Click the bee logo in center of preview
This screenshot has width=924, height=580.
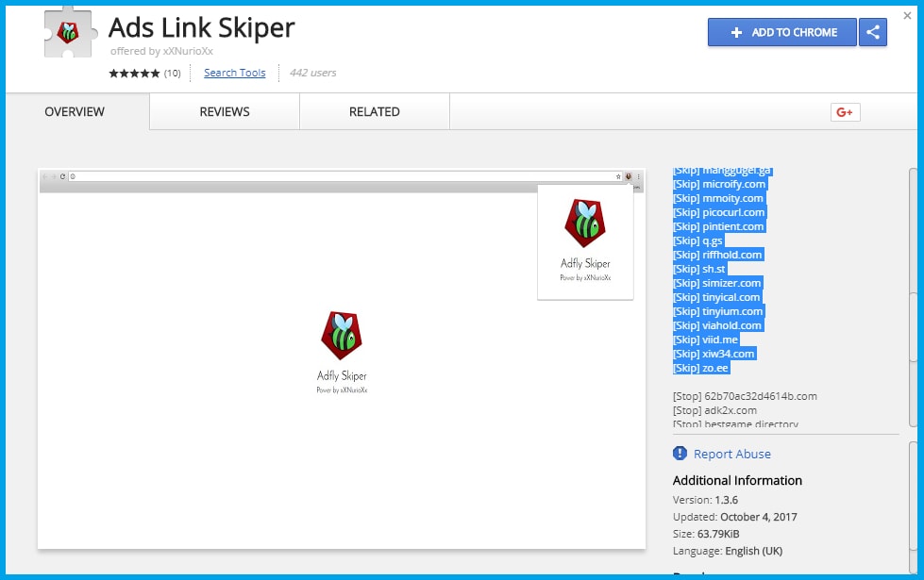(x=342, y=336)
